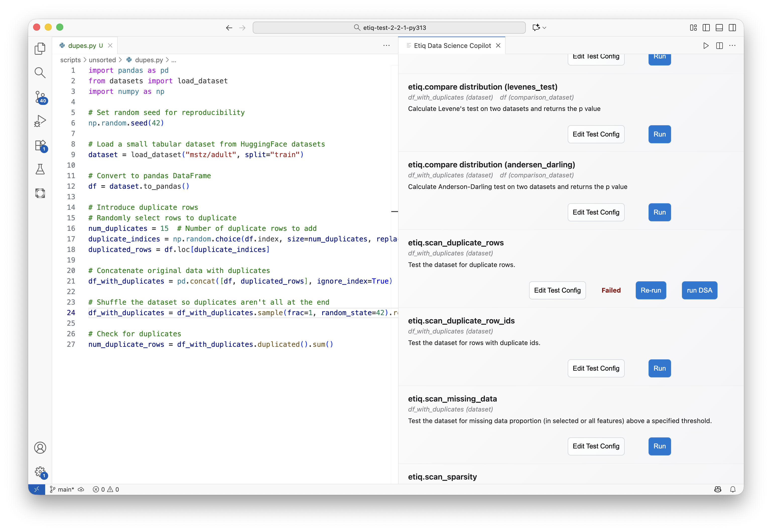Toggle the bottom panel layout button
Screen dimensions: 772x532
719,28
